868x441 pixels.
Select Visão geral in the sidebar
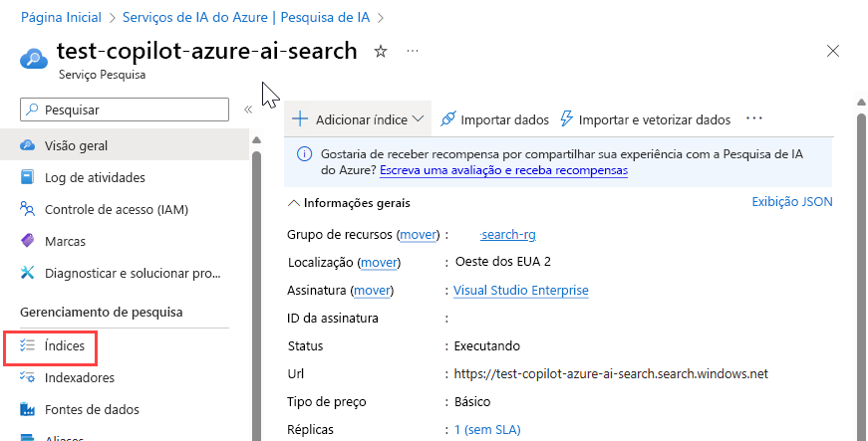125,145
